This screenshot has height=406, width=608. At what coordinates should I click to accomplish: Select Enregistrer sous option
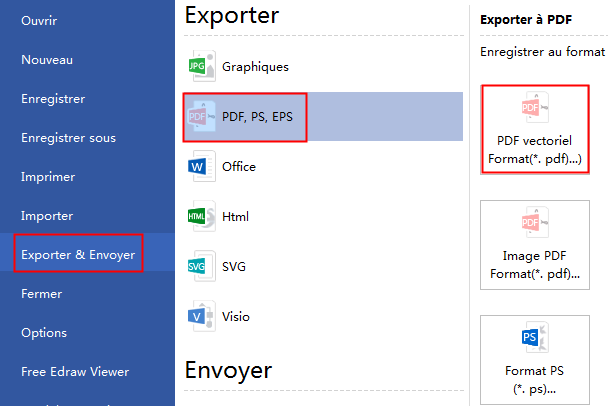pyautogui.click(x=68, y=138)
